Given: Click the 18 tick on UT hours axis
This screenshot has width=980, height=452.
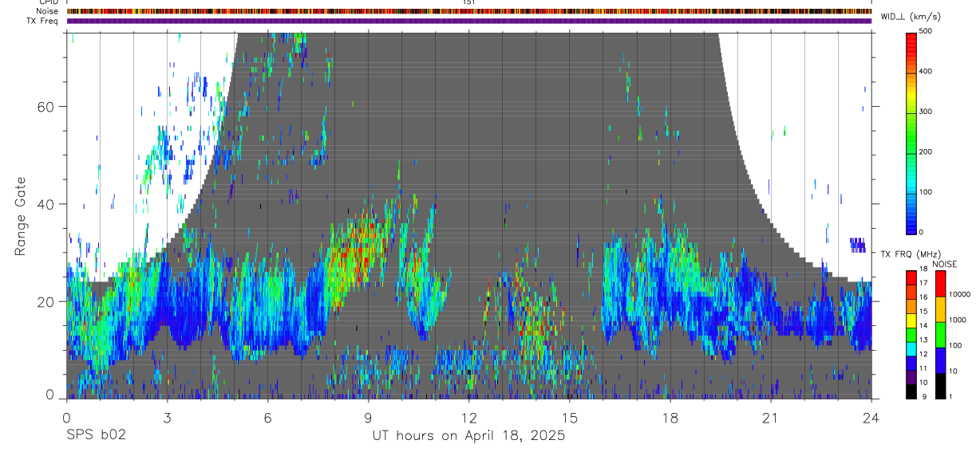Looking at the screenshot, I should [x=670, y=417].
